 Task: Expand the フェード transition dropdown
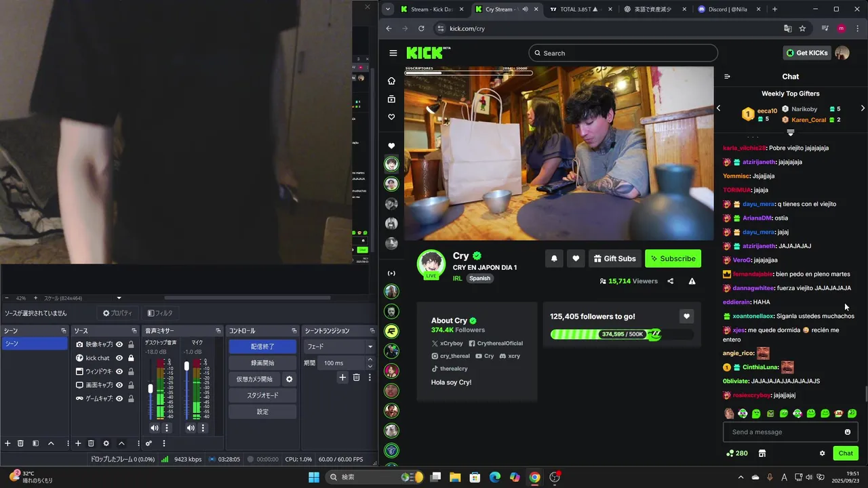tap(370, 346)
